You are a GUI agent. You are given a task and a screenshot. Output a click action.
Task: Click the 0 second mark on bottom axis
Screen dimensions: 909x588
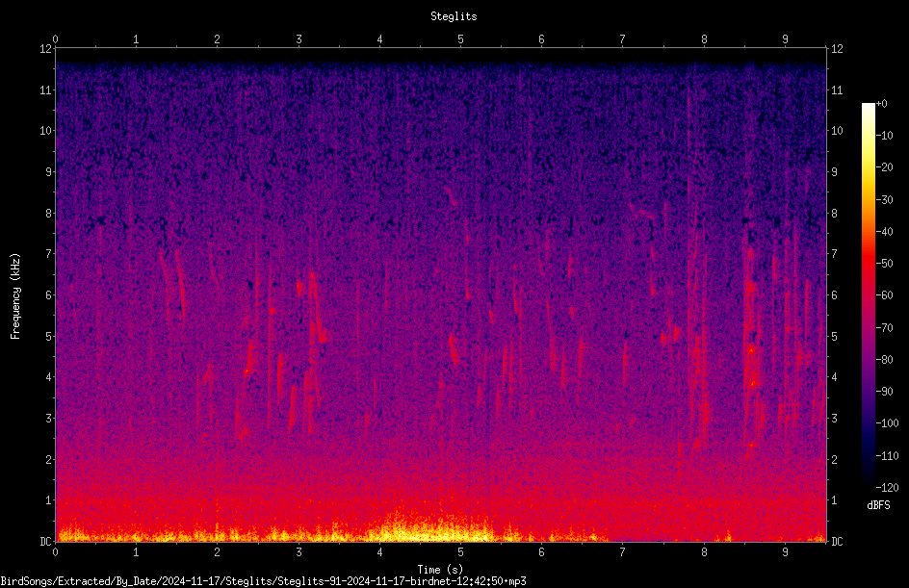tap(55, 552)
